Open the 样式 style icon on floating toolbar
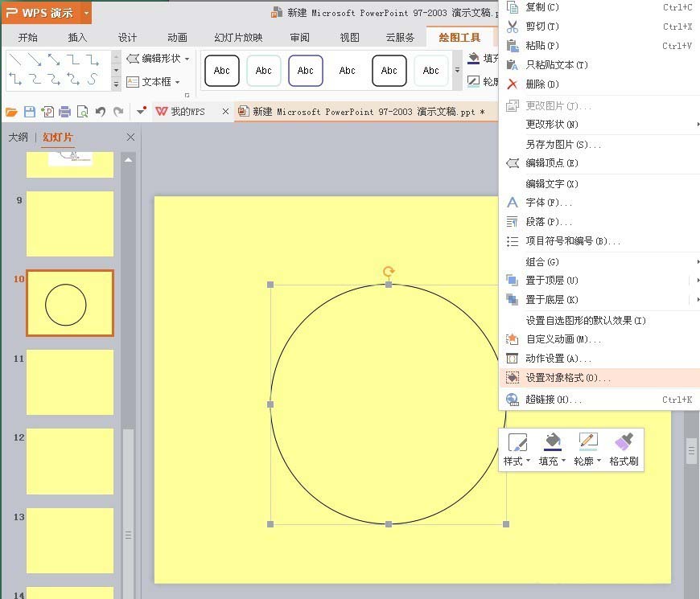Image resolution: width=700 pixels, height=599 pixels. pyautogui.click(x=517, y=441)
